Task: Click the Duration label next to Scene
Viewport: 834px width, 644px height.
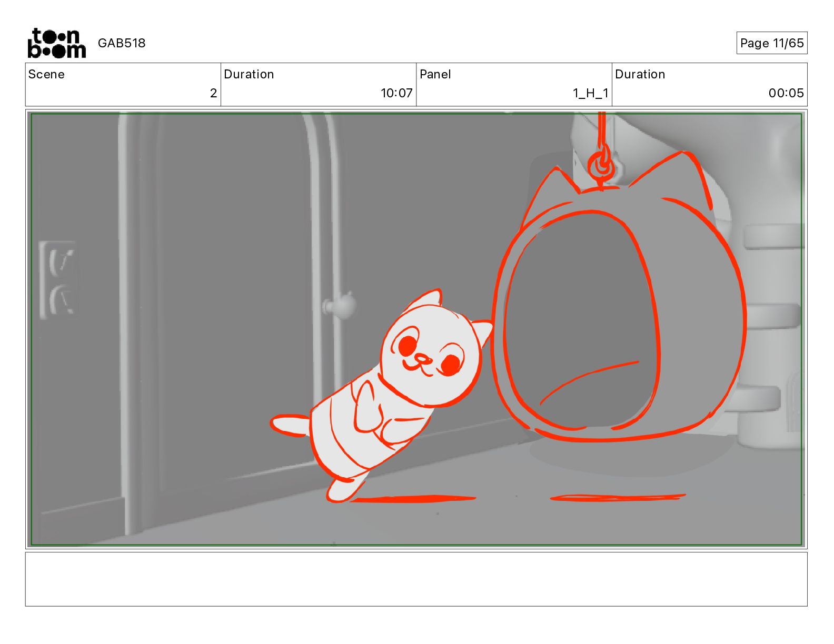Action: tap(249, 74)
